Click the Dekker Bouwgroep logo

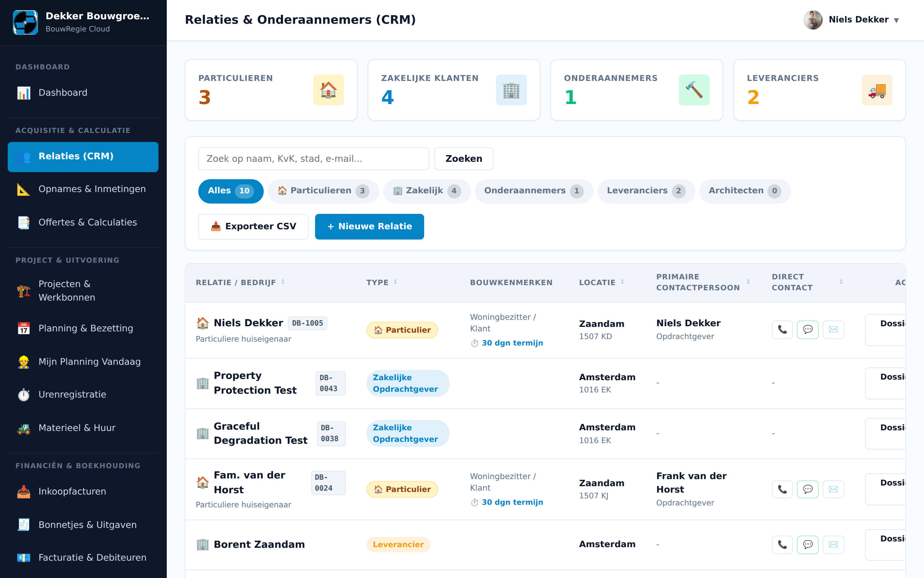point(25,22)
